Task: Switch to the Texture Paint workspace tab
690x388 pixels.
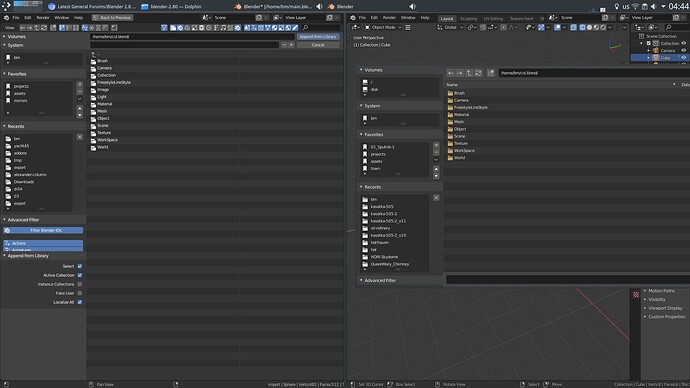Action: (521, 18)
